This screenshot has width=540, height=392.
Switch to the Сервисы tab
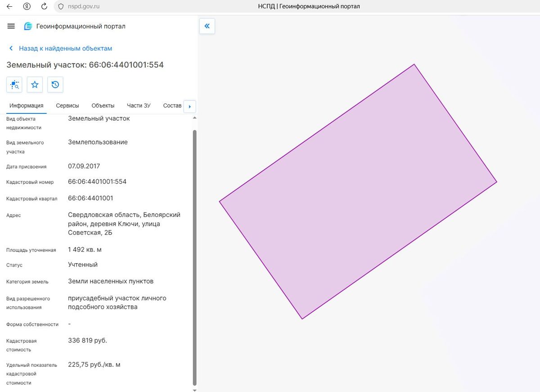click(67, 106)
